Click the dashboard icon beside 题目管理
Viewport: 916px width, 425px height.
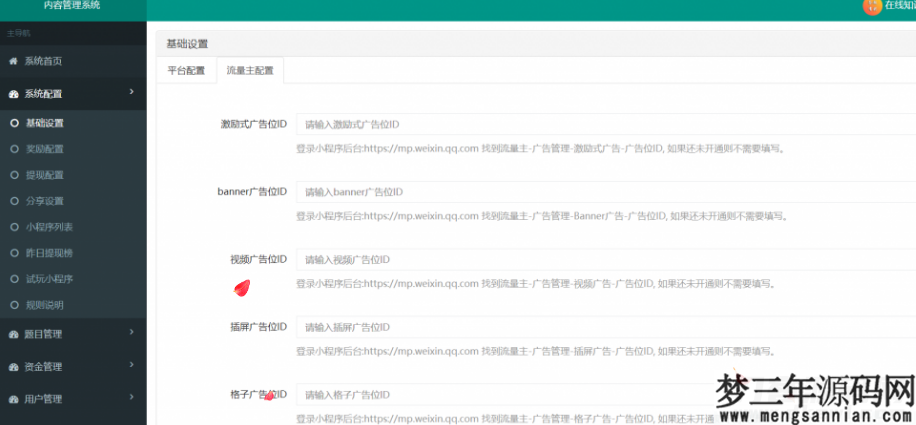pyautogui.click(x=13, y=335)
